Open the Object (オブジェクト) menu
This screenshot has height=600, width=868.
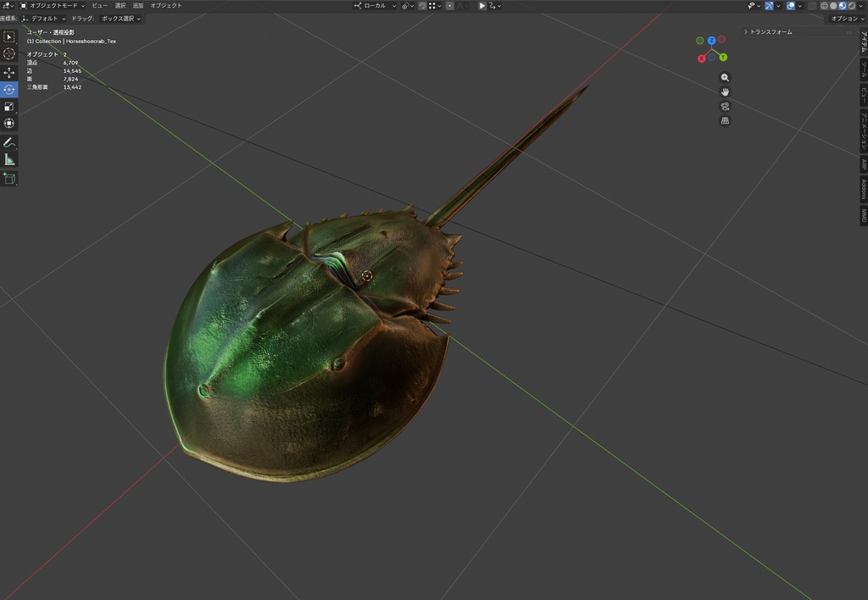pyautogui.click(x=166, y=6)
